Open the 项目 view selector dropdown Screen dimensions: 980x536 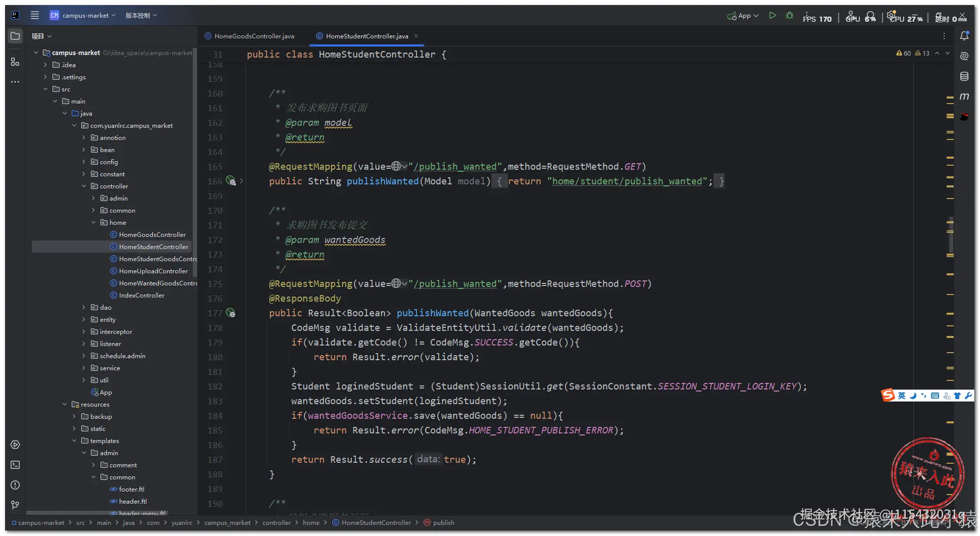(42, 36)
